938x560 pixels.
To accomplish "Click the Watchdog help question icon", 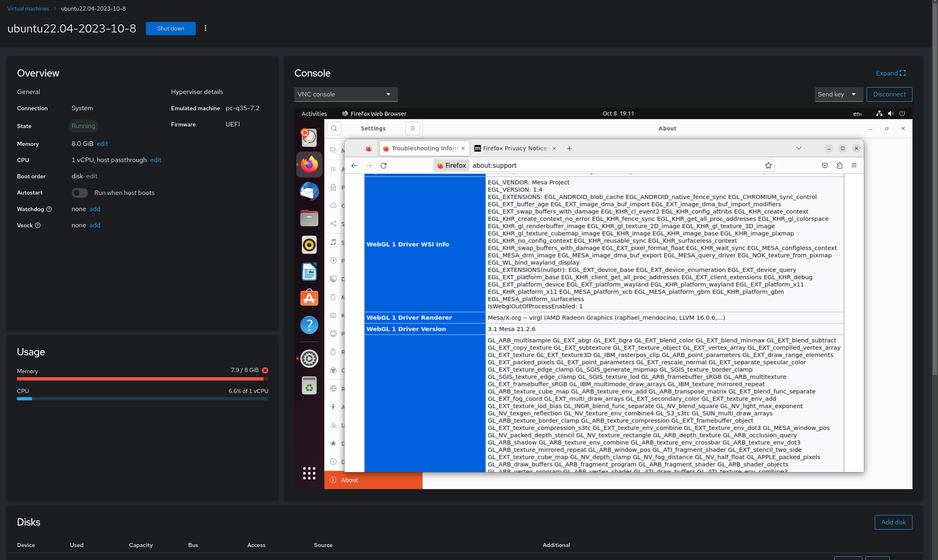I will (x=49, y=209).
